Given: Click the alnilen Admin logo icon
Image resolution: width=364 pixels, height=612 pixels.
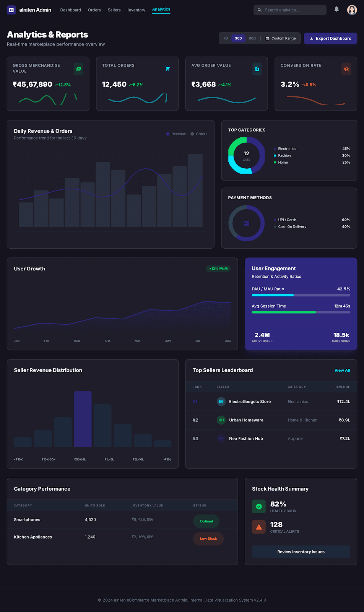Looking at the screenshot, I should tap(11, 10).
